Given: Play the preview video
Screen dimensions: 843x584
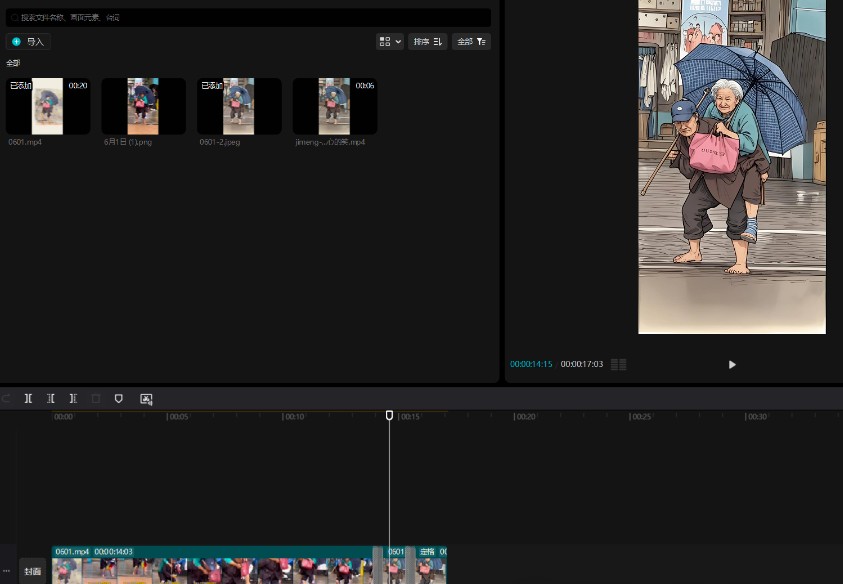Looking at the screenshot, I should click(x=732, y=365).
